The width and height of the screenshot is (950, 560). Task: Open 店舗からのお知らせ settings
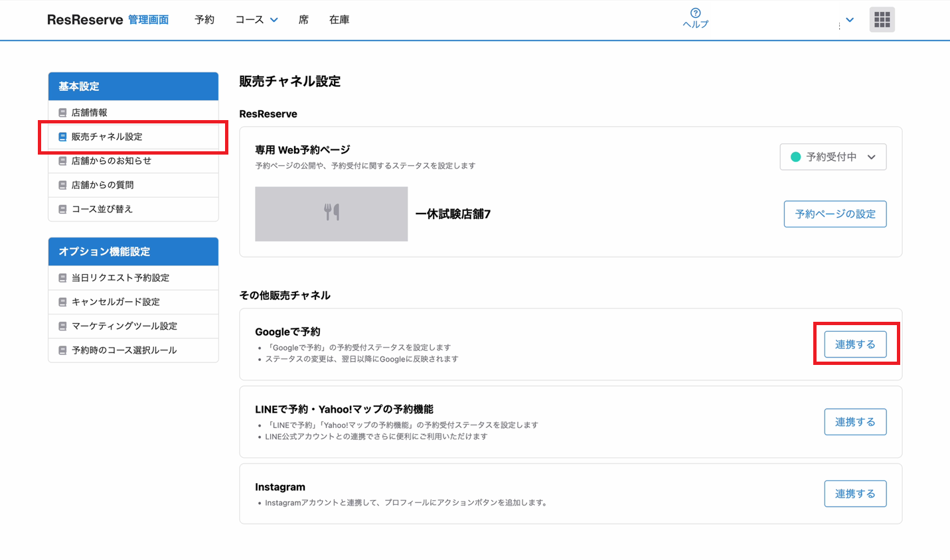tap(133, 161)
